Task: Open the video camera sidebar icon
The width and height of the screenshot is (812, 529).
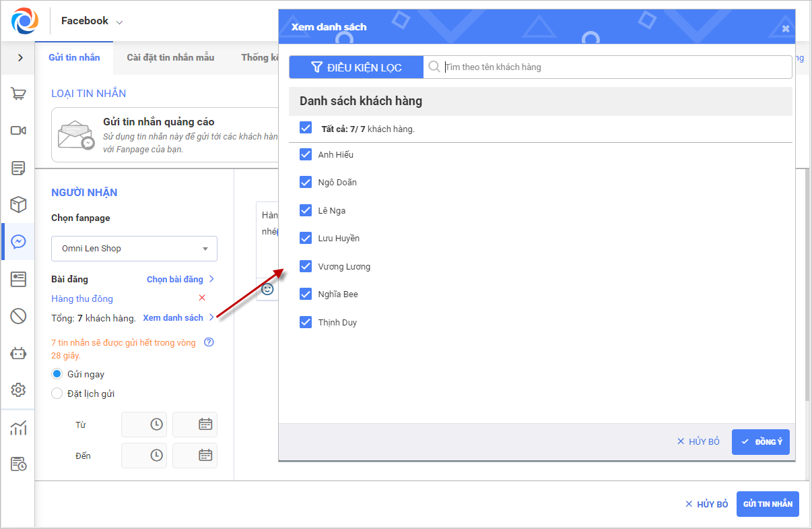Action: coord(18,131)
